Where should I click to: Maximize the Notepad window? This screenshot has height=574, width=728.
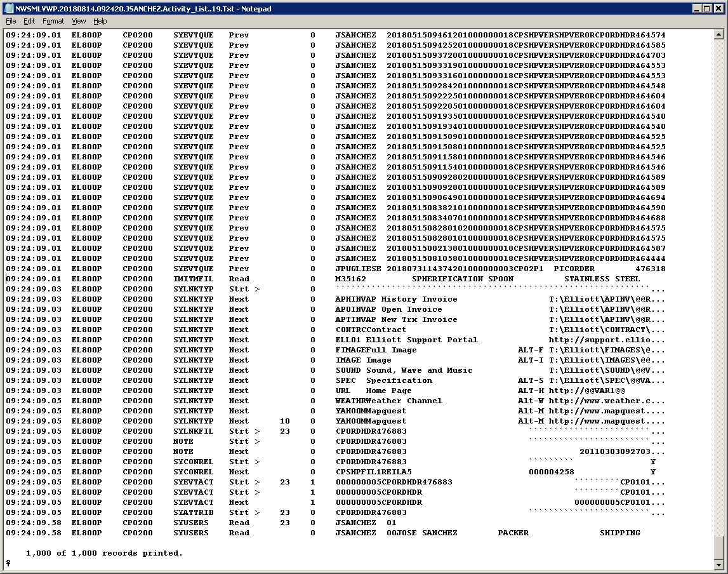(x=706, y=8)
